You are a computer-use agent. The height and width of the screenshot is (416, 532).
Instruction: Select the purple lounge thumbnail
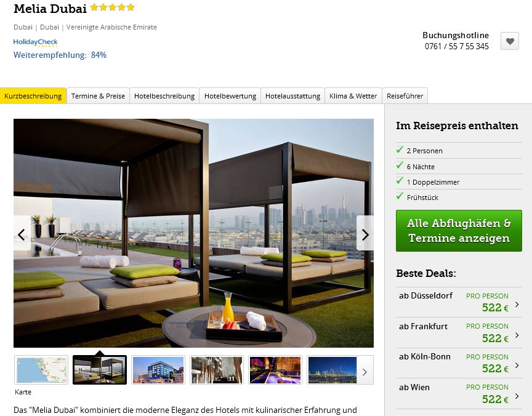(275, 370)
